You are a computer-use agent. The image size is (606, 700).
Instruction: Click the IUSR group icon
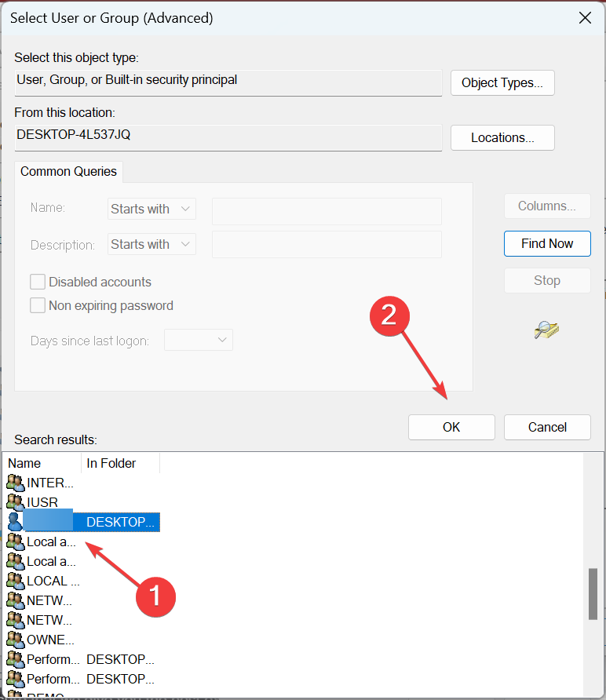click(15, 502)
